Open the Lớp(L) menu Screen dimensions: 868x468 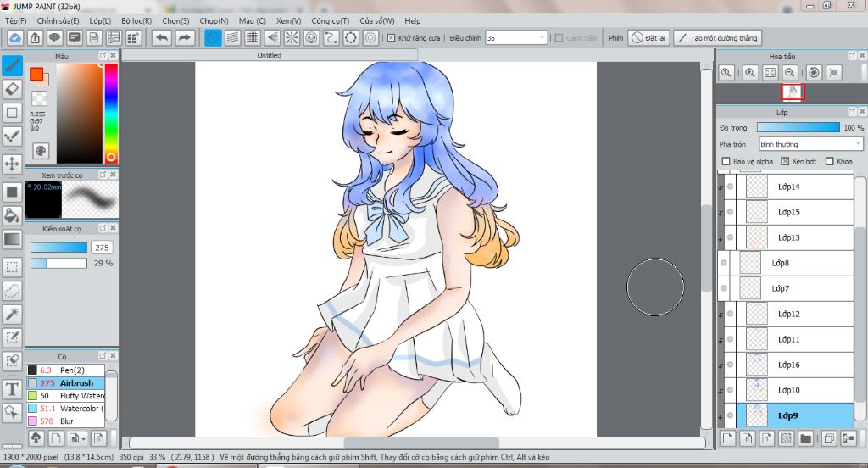click(100, 20)
